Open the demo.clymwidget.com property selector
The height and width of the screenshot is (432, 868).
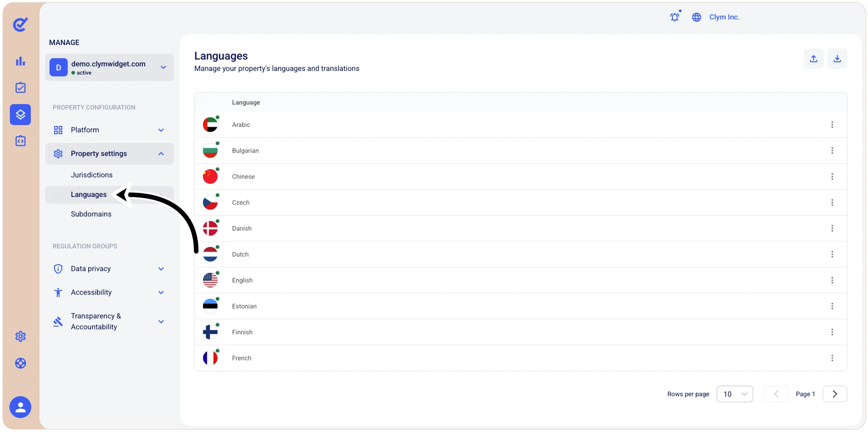[x=109, y=67]
